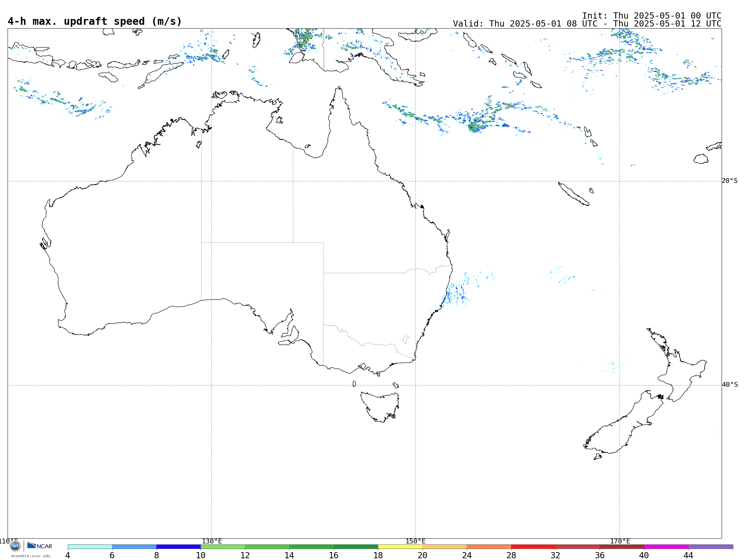Click the 130°E longitude label
The height and width of the screenshot is (560, 744).
click(x=212, y=541)
